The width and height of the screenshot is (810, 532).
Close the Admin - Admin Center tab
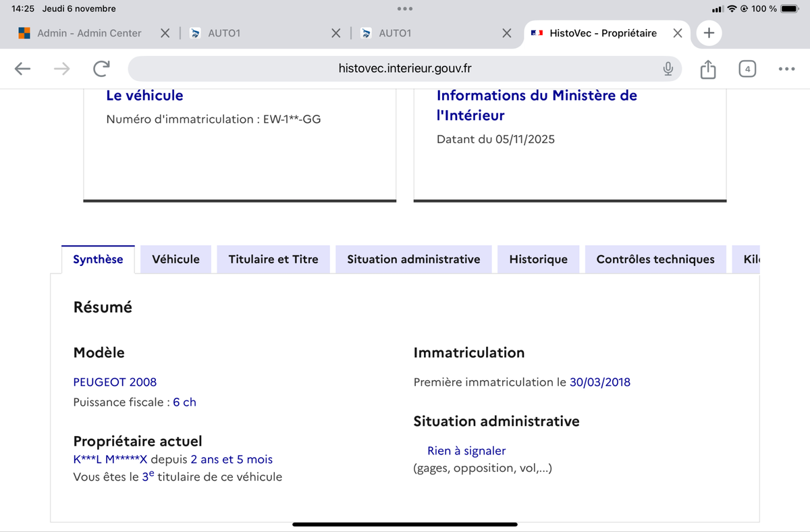[165, 33]
